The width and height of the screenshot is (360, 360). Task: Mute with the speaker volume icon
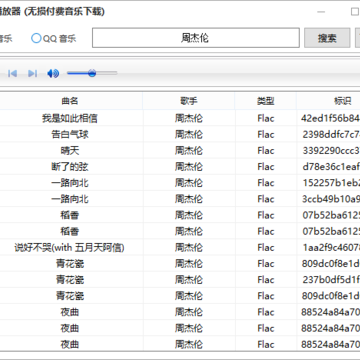pos(53,73)
